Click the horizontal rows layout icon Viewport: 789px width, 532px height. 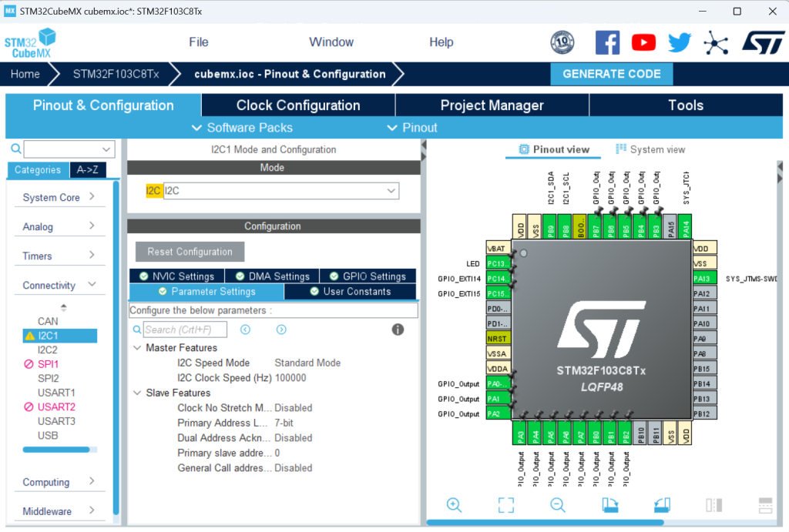click(765, 505)
